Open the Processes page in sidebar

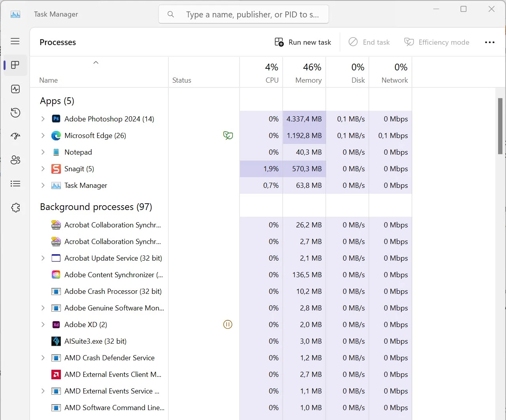[15, 65]
